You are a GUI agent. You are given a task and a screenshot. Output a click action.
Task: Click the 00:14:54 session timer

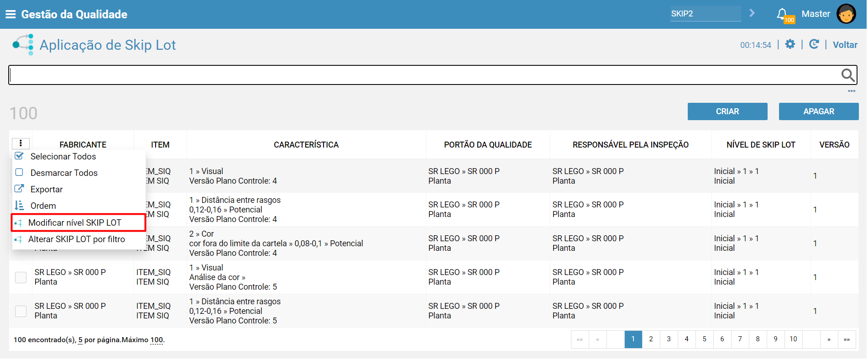(755, 45)
